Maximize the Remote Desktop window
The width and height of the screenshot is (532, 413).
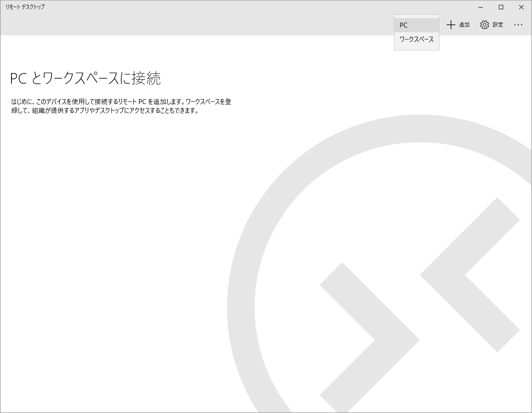pos(501,7)
